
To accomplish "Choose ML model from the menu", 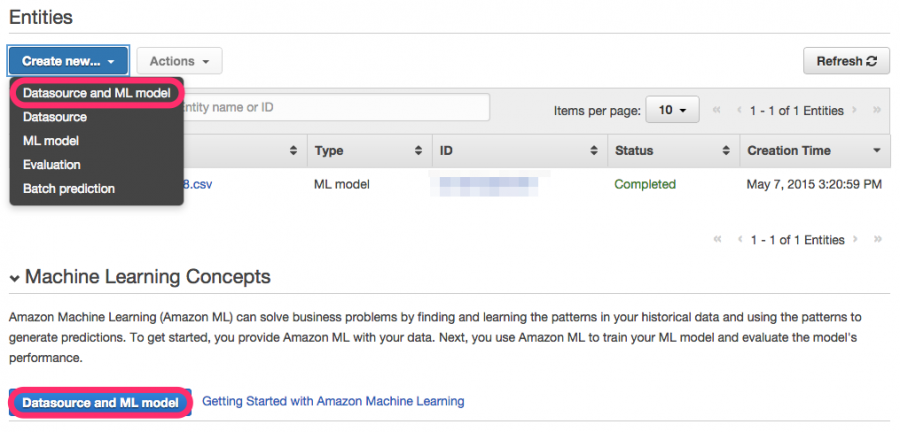I will coord(51,141).
